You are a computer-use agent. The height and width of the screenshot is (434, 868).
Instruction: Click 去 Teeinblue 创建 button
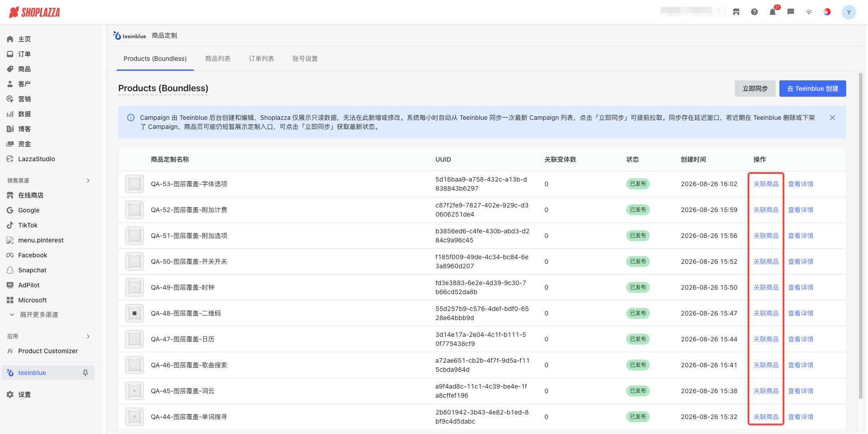pyautogui.click(x=813, y=89)
